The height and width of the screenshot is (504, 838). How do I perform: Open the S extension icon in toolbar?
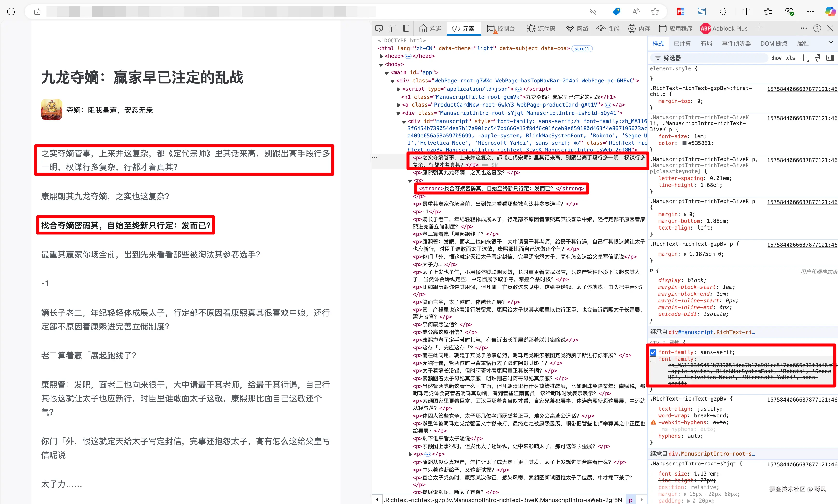click(x=702, y=12)
